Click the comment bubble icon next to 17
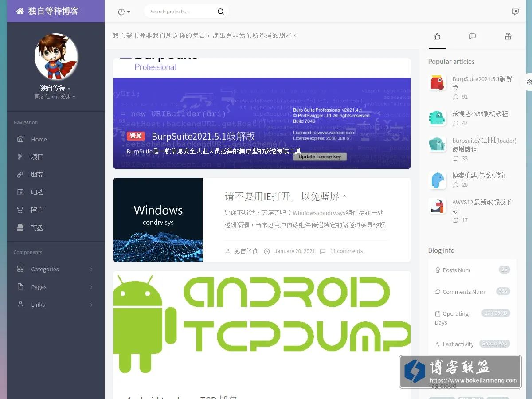 coord(456,220)
